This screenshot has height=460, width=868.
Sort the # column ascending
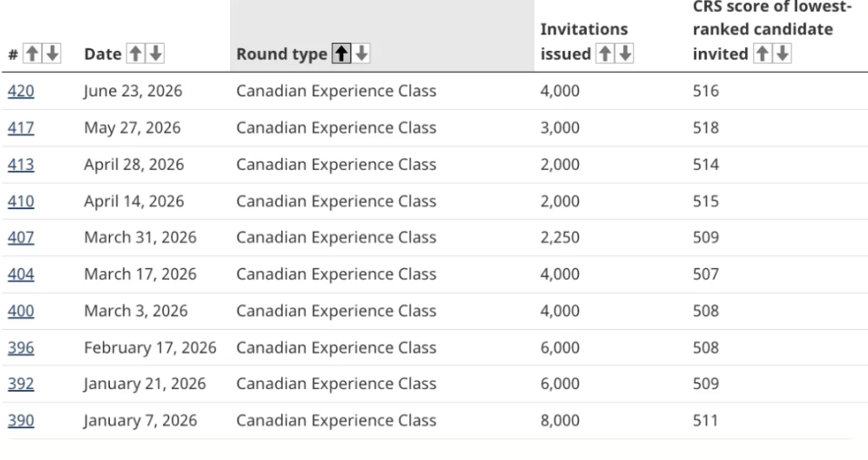[32, 54]
